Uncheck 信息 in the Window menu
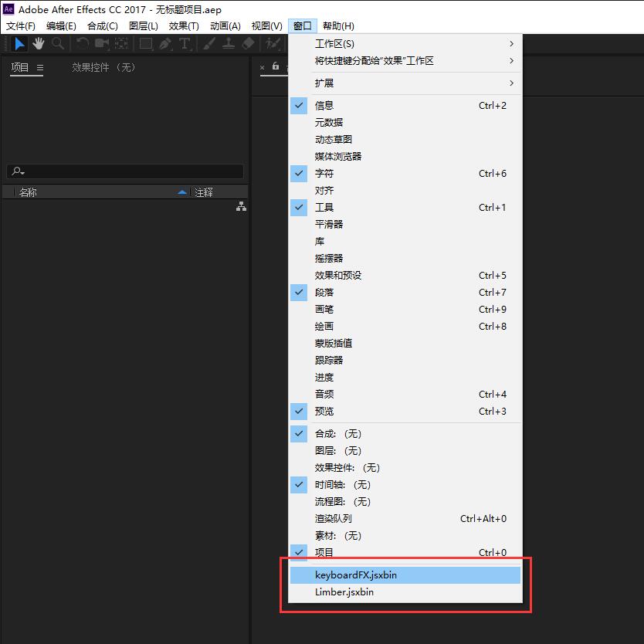 coord(405,106)
